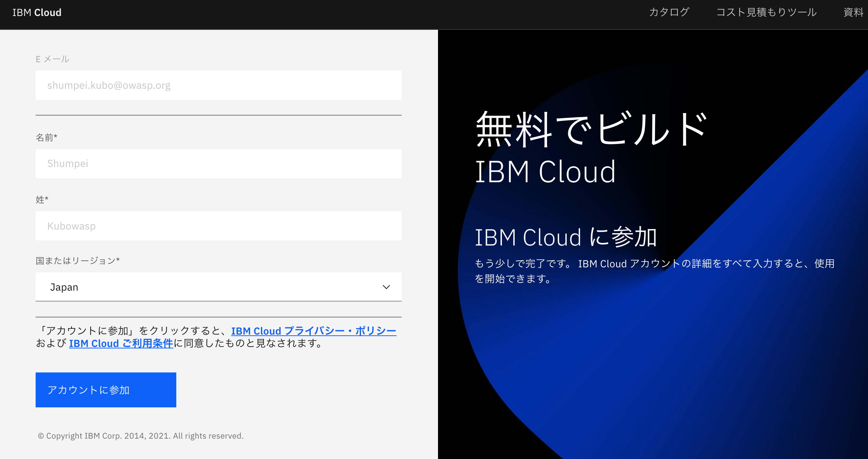
Task: Select the 名前 input showing Shumpei
Action: click(x=218, y=164)
